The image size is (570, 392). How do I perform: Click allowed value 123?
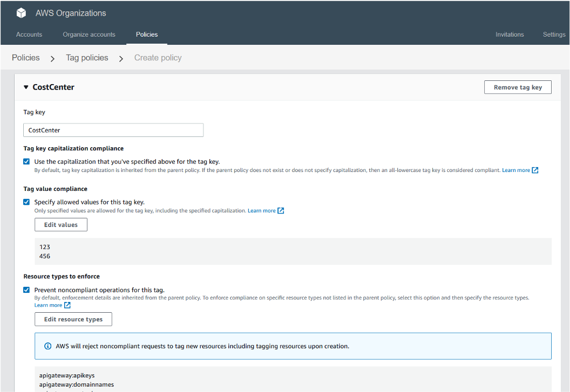pos(45,247)
